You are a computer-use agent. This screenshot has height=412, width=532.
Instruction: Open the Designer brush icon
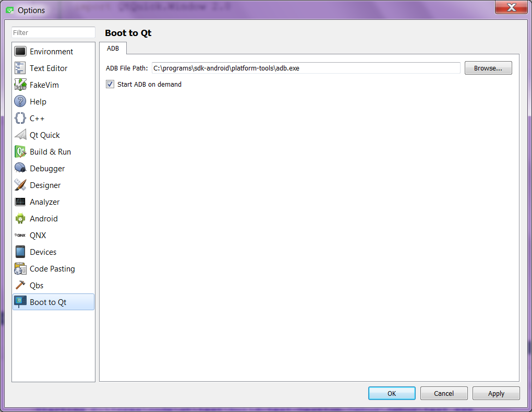(20, 185)
